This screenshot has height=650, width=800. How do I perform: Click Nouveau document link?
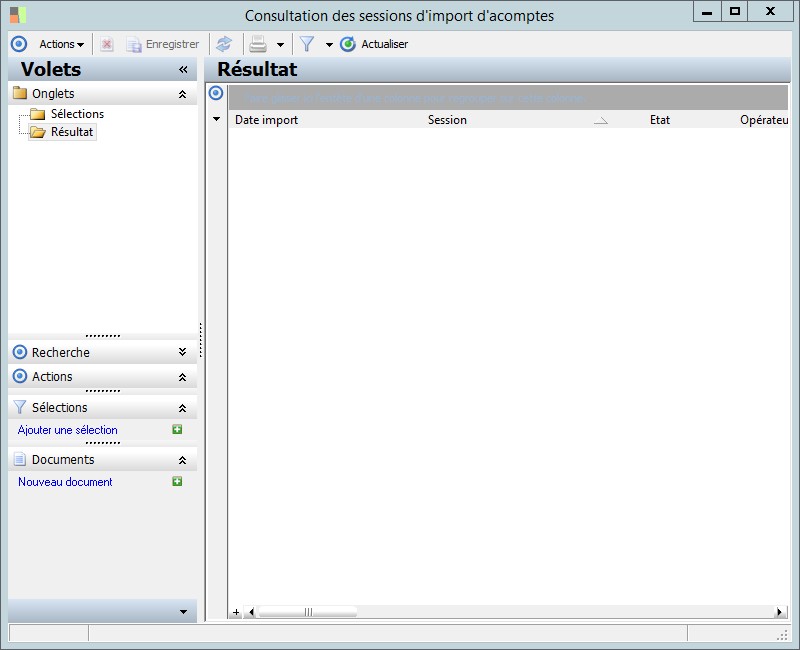click(x=65, y=482)
